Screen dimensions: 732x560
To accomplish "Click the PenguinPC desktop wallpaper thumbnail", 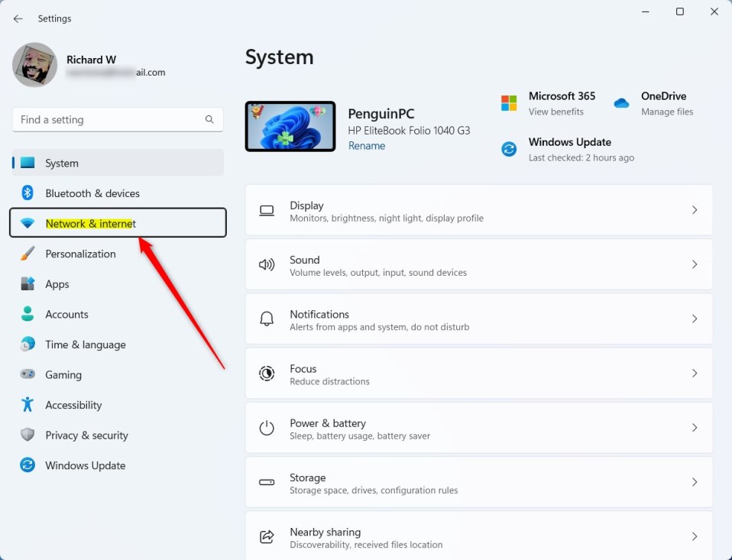I will (x=290, y=126).
